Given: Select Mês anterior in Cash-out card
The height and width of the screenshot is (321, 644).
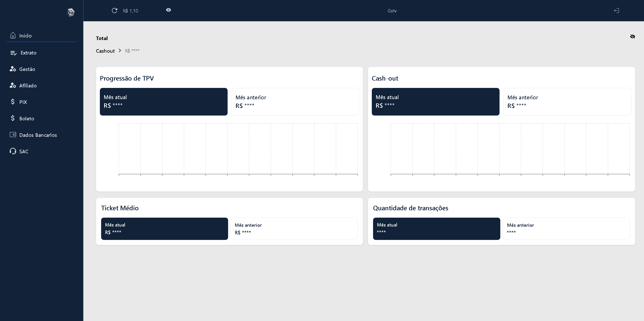Looking at the screenshot, I should [567, 102].
